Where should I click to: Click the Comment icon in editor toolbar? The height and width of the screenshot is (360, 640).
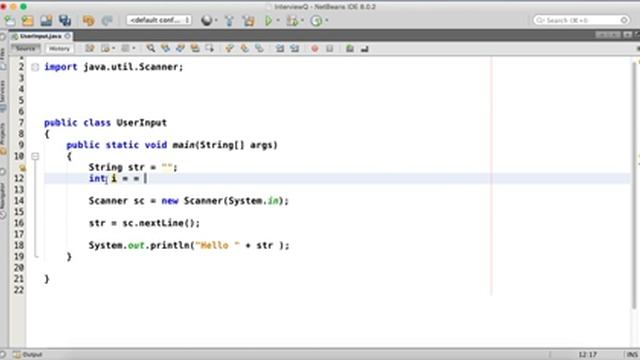[x=350, y=49]
